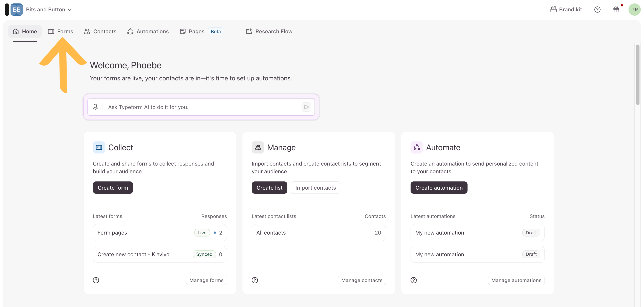Click the BB workspace logo icon
This screenshot has width=644, height=307.
(17, 9)
